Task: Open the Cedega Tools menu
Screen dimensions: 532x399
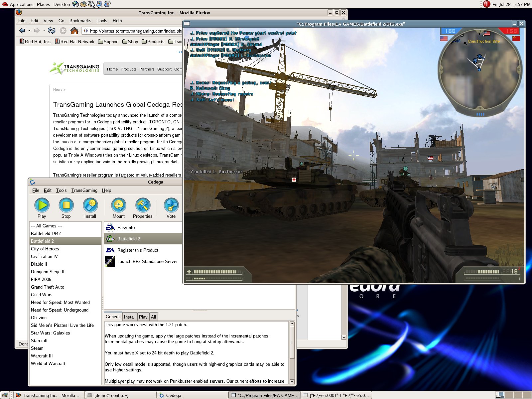Action: (61, 190)
